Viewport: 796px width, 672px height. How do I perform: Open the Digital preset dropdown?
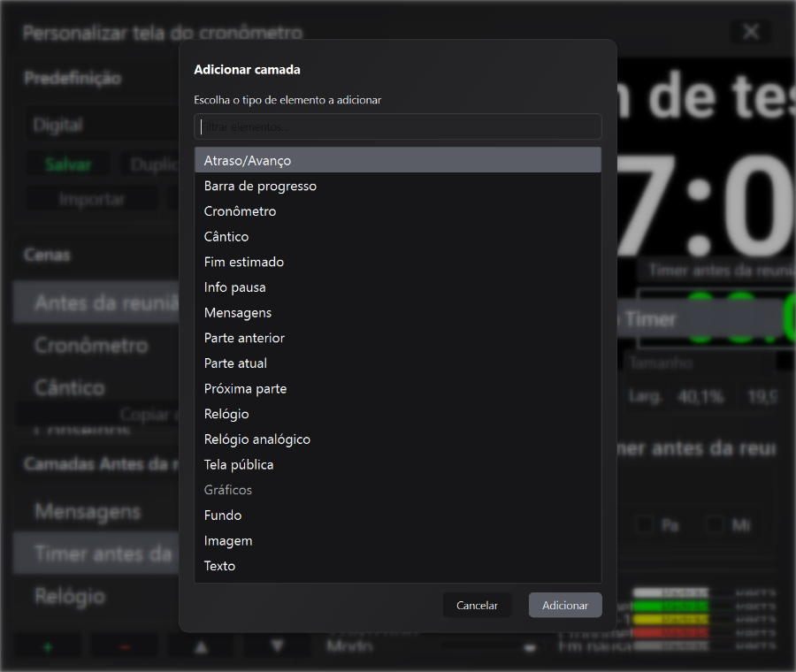tap(102, 125)
